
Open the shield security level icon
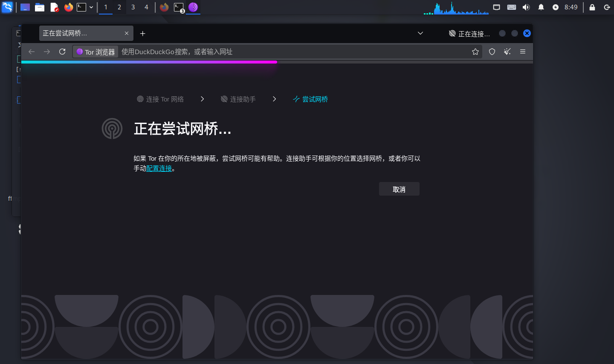(492, 52)
